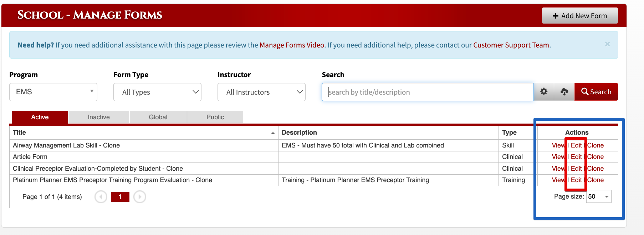The image size is (644, 235).
Task: Go to next page arrow
Action: 140,197
